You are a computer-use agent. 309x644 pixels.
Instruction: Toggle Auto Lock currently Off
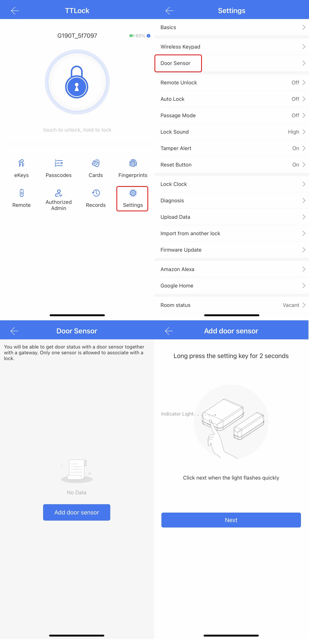point(232,99)
